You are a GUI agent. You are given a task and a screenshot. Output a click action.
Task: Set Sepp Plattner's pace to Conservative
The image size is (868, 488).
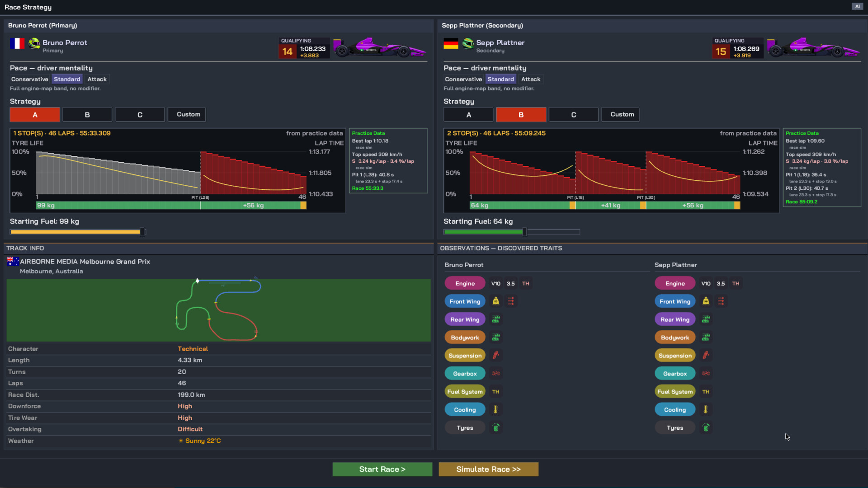[463, 79]
